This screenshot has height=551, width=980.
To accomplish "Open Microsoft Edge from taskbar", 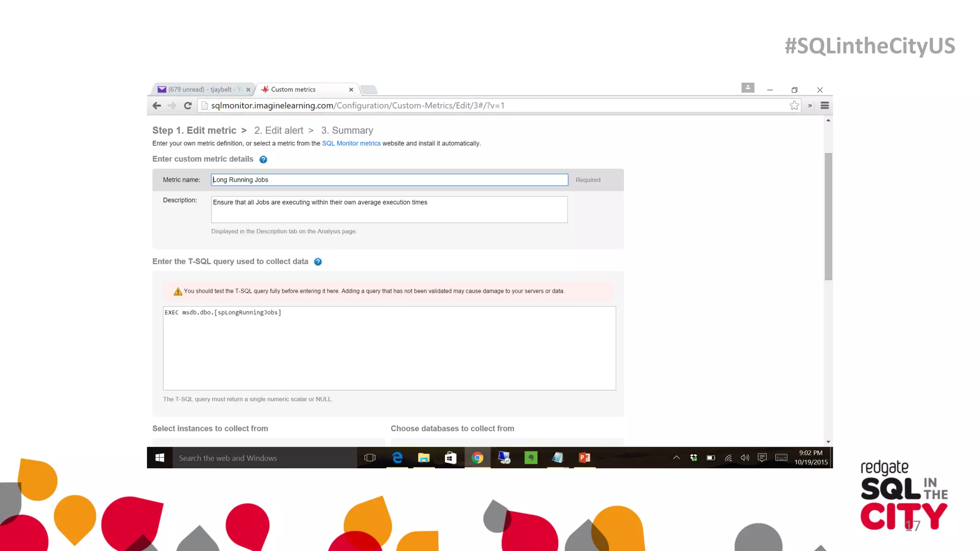I will tap(397, 458).
